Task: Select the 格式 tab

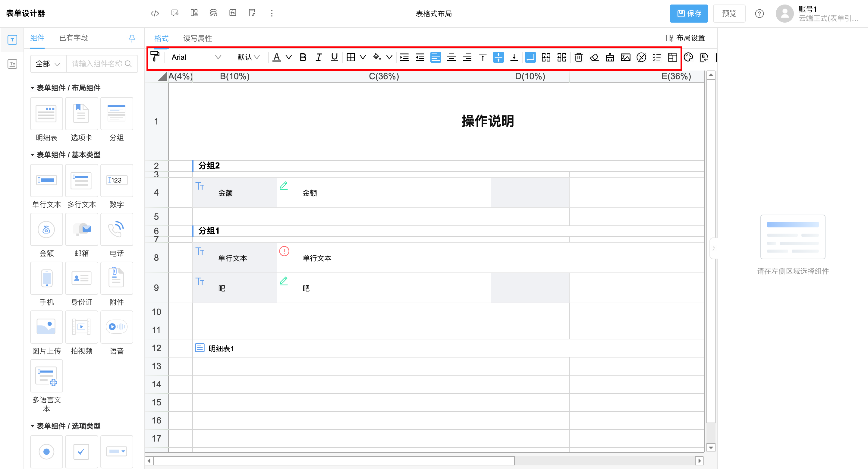Action: click(161, 38)
